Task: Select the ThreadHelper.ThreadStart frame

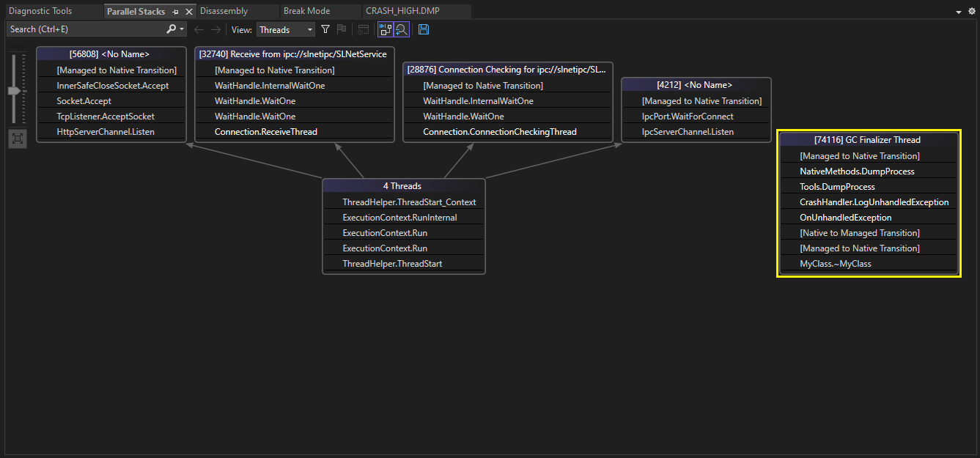Action: [x=404, y=264]
